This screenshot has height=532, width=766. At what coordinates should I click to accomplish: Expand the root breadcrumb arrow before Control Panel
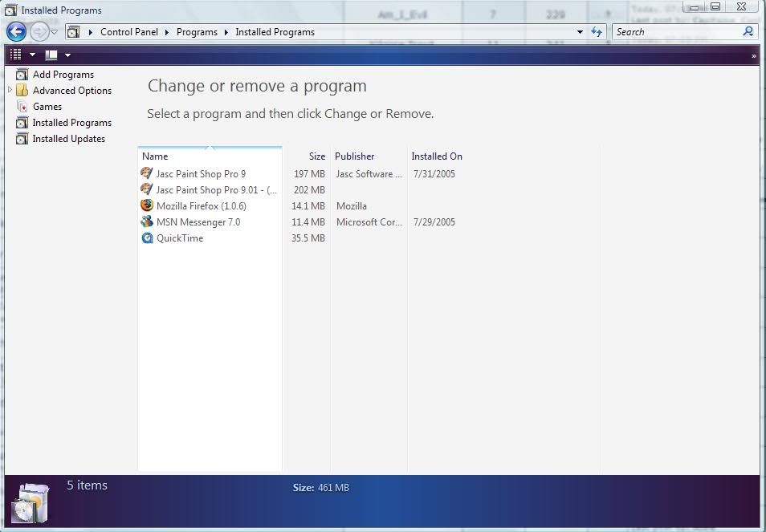[91, 32]
